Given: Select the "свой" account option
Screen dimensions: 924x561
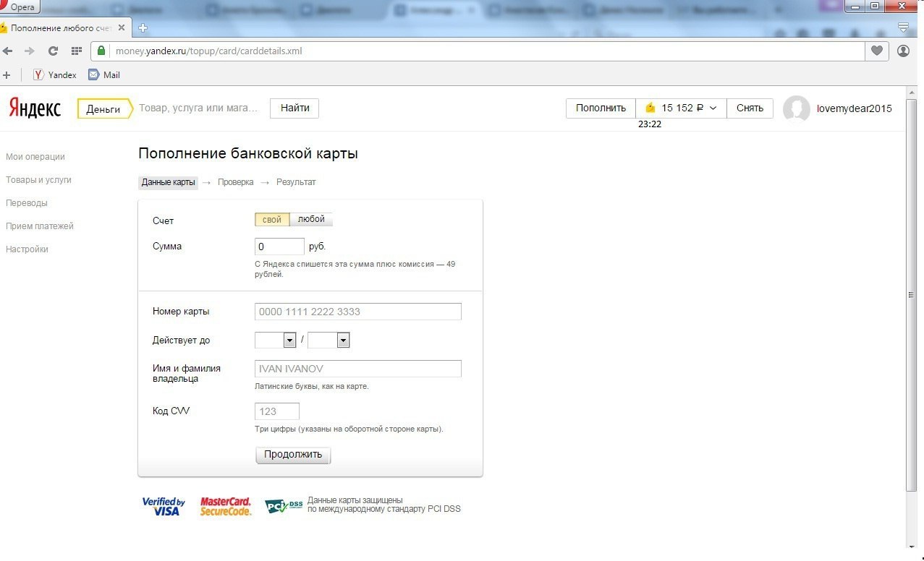Looking at the screenshot, I should point(272,220).
